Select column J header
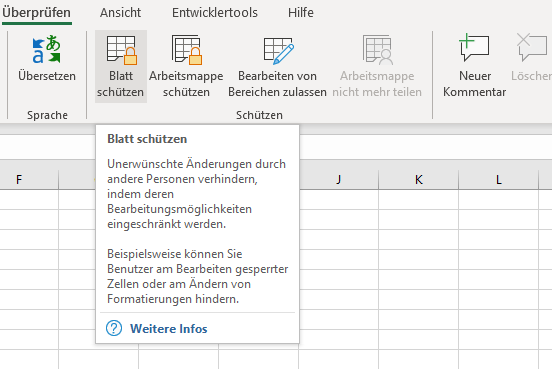Viewport: 552px width, 369px height. [x=339, y=180]
